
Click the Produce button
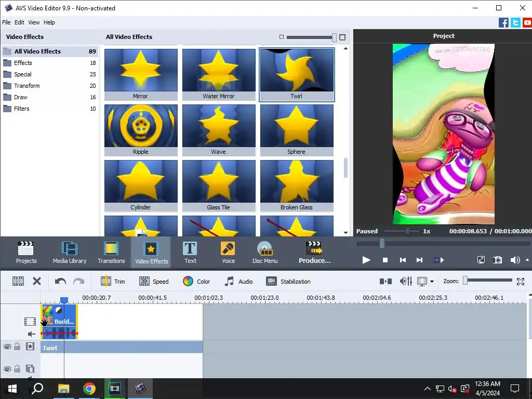(314, 252)
